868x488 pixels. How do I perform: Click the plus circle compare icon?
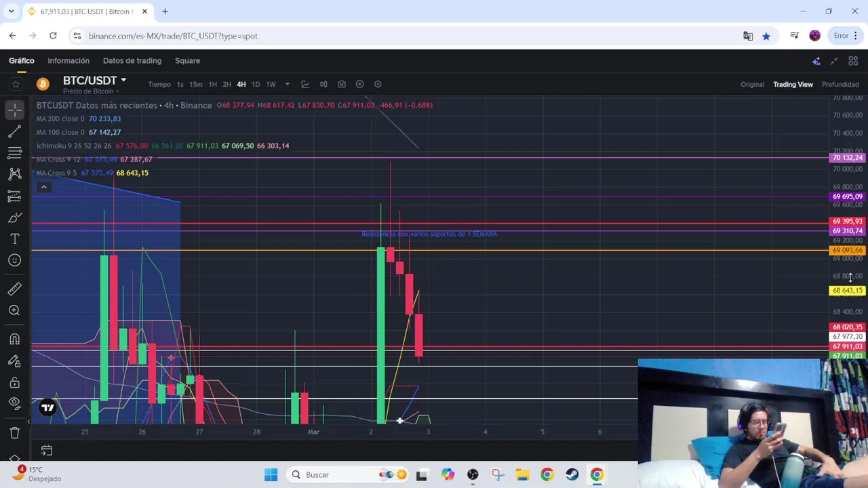[x=359, y=84]
